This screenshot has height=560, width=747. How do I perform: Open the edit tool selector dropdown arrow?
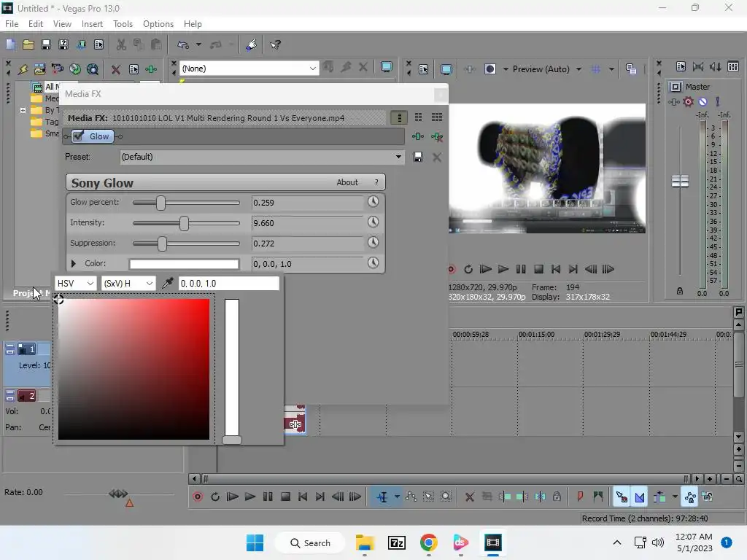pyautogui.click(x=397, y=497)
